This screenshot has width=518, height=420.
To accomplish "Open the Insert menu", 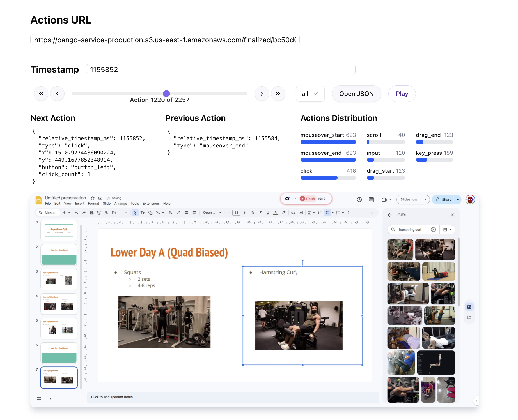I will point(80,203).
